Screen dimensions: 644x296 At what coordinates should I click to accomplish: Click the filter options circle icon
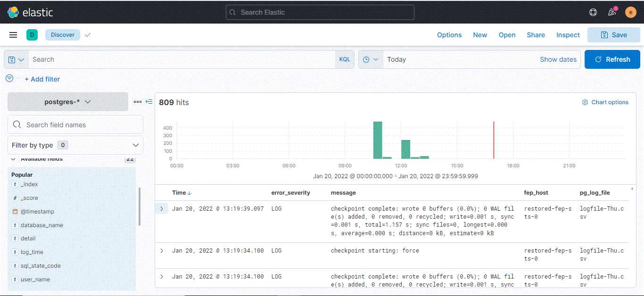point(9,78)
